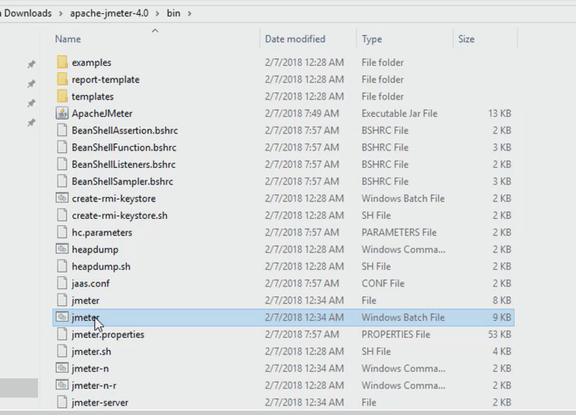Select file name jaas.conf

click(x=90, y=284)
